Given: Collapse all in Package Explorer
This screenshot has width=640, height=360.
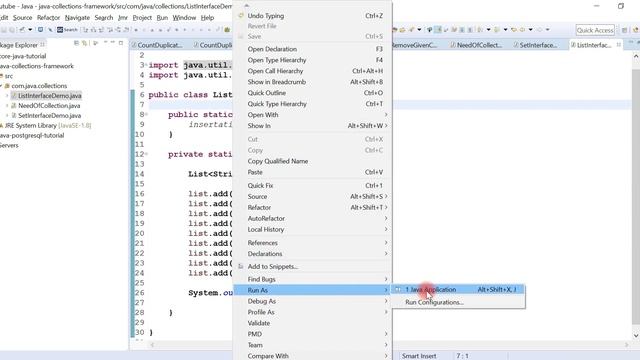Looking at the screenshot, I should point(76,43).
